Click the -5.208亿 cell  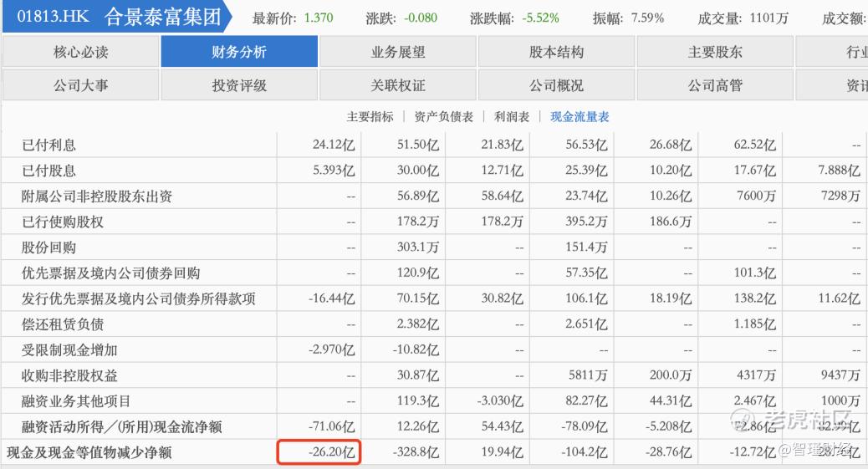tap(668, 426)
